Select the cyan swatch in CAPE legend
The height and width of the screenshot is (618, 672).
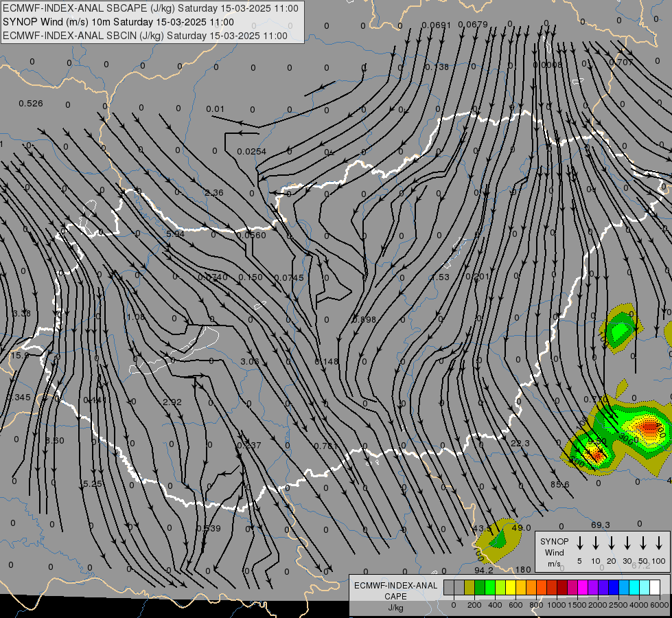pyautogui.click(x=634, y=587)
